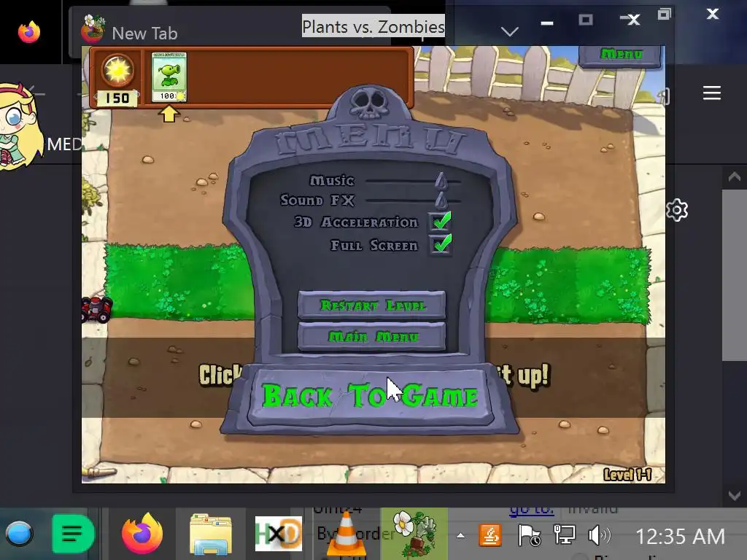Image resolution: width=747 pixels, height=560 pixels.
Task: Uncheck the Full Screen checkbox
Action: [441, 244]
